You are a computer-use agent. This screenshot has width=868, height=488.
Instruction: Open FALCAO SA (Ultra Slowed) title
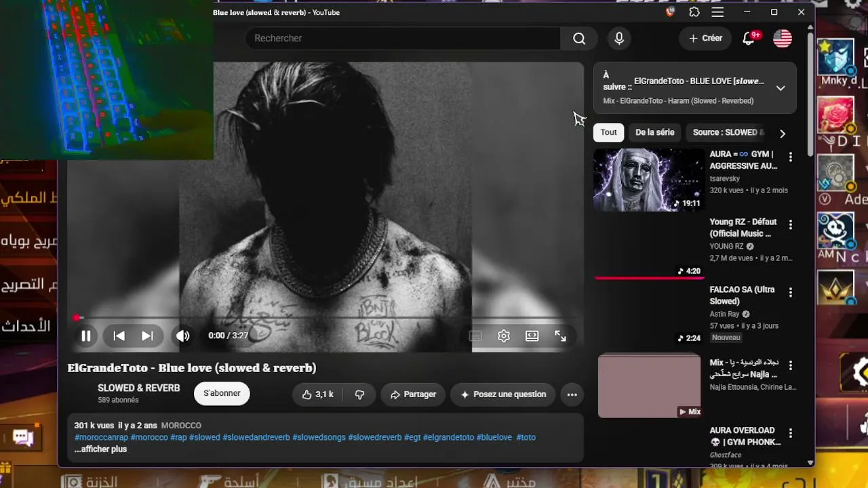click(742, 296)
